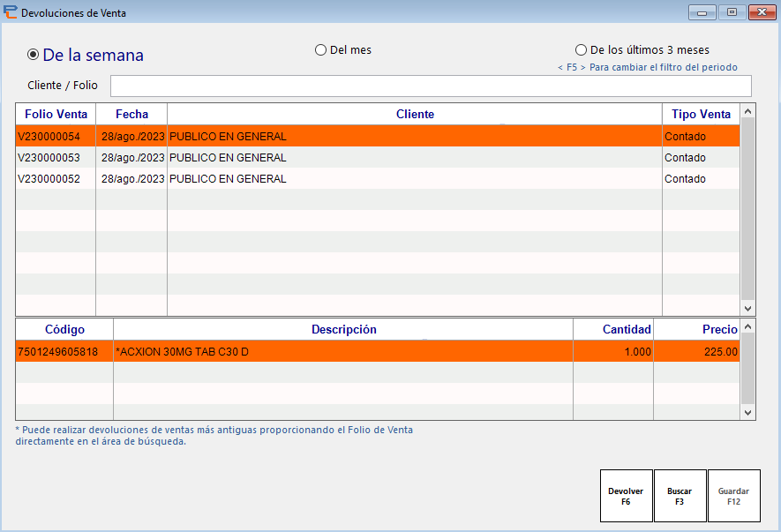This screenshot has width=781, height=532.
Task: Click the Fecha column header
Action: coord(131,114)
